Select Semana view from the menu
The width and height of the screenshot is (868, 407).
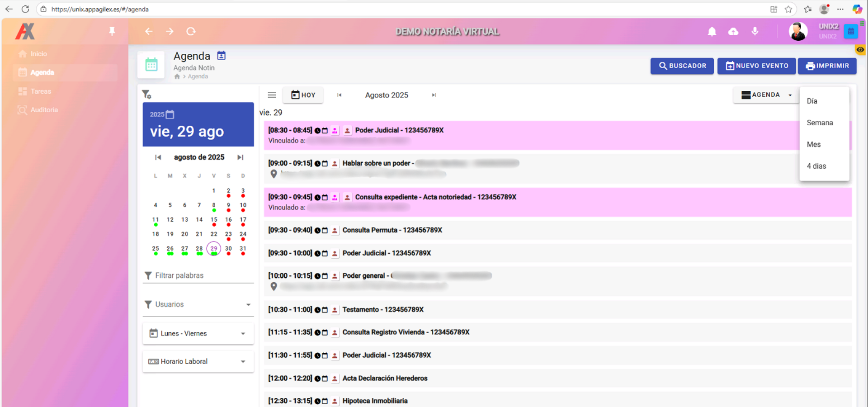pyautogui.click(x=820, y=123)
